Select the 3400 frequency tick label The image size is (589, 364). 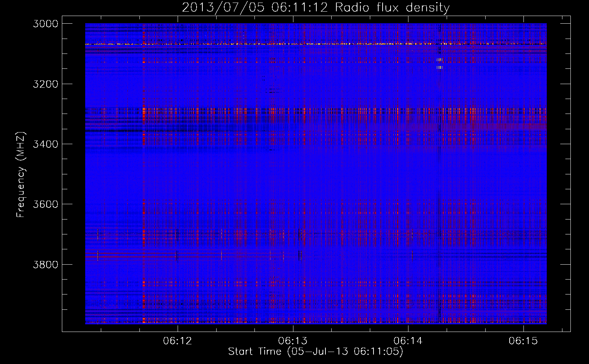46,144
